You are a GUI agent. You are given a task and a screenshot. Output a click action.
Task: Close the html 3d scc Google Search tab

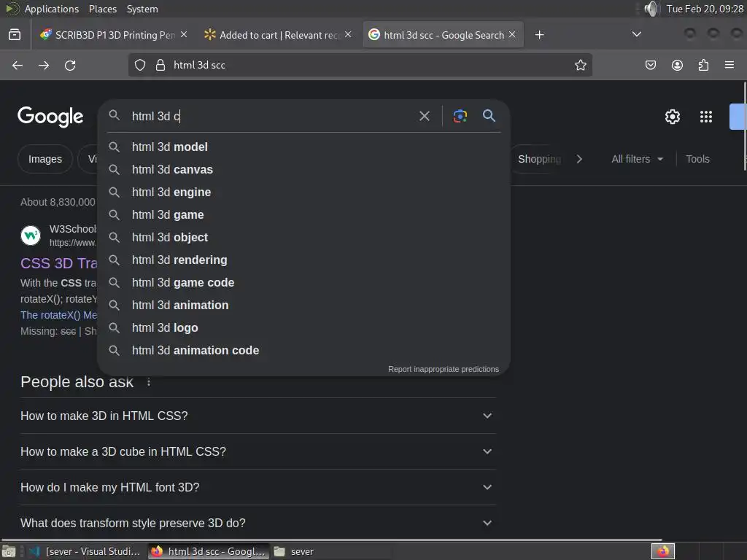coord(512,35)
